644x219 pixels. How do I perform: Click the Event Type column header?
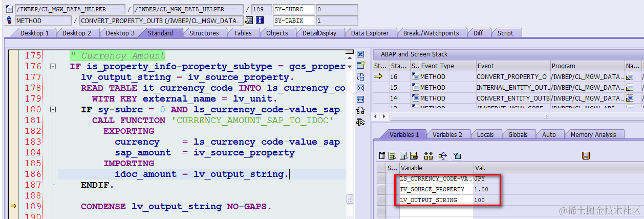click(x=447, y=66)
